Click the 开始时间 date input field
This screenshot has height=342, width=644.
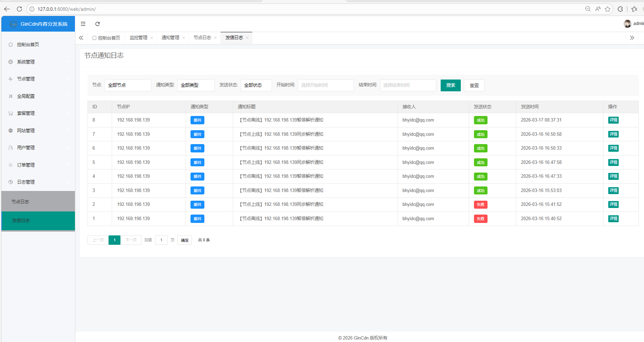[x=325, y=85]
